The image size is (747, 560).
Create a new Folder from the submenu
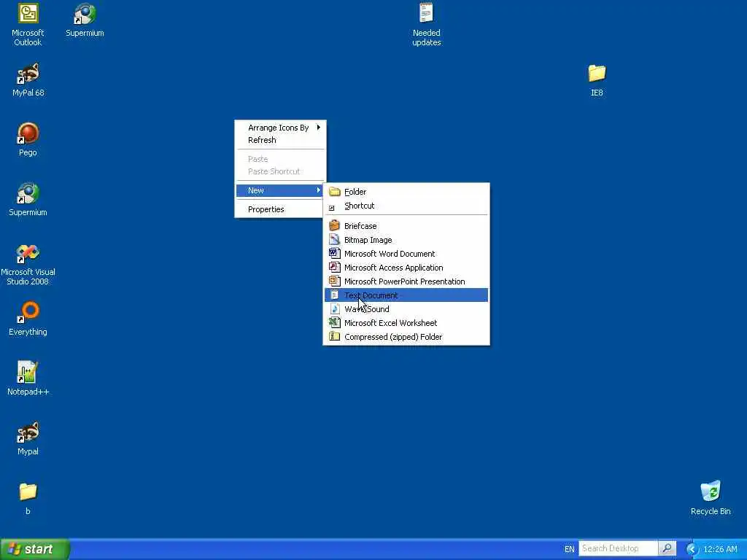coord(406,192)
